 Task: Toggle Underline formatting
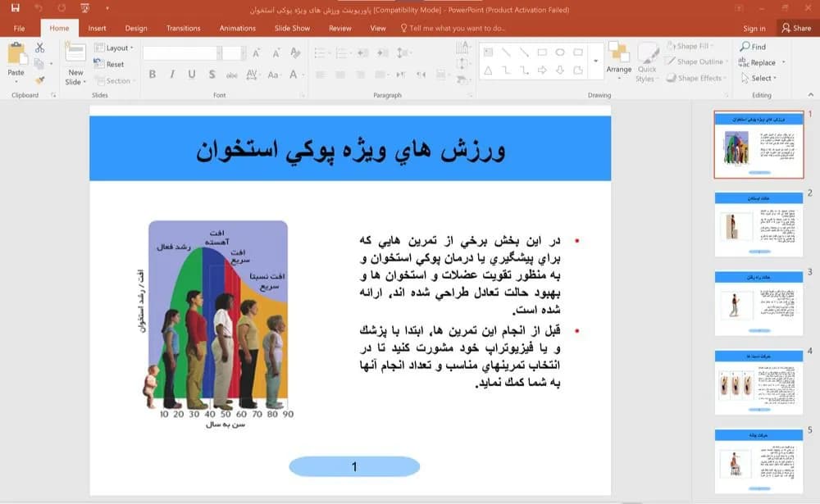pyautogui.click(x=192, y=75)
